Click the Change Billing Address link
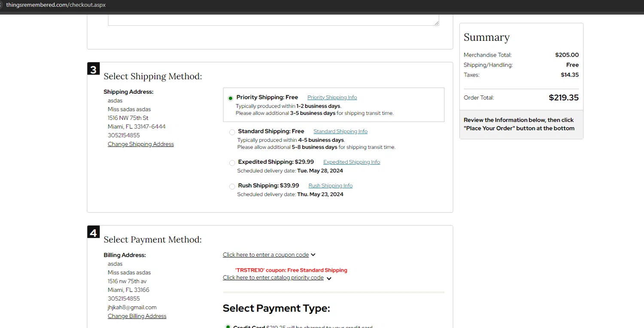644x328 pixels. click(137, 316)
